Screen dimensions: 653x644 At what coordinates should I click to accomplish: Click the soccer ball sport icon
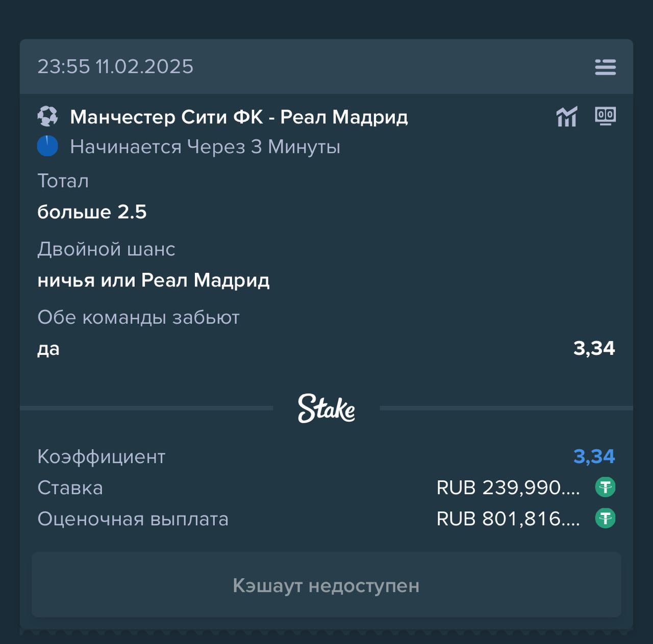47,117
